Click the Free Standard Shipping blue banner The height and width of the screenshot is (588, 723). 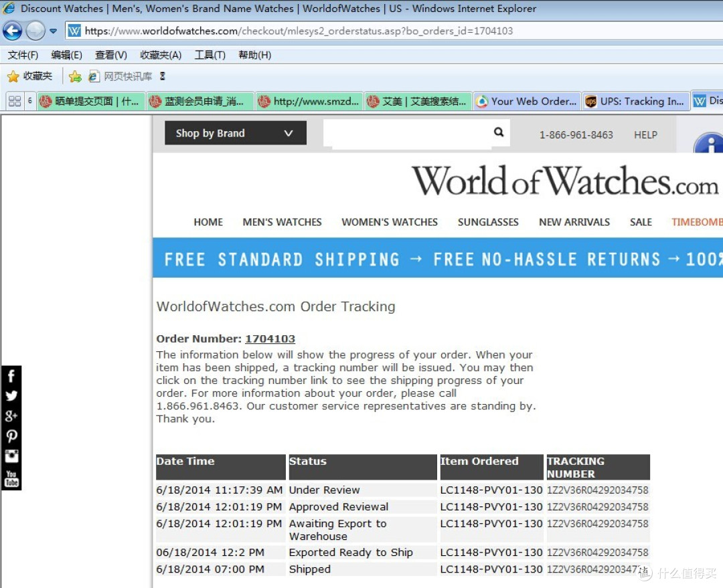pyautogui.click(x=438, y=258)
